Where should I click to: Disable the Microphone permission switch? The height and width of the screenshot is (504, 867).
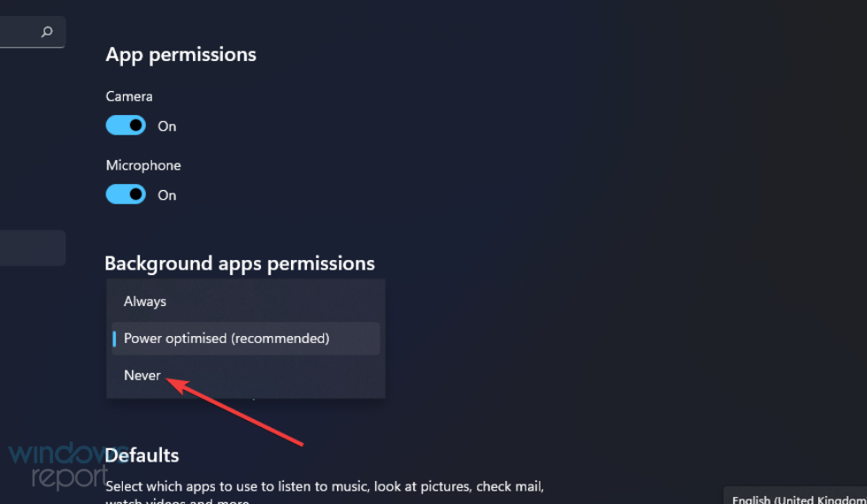point(126,195)
